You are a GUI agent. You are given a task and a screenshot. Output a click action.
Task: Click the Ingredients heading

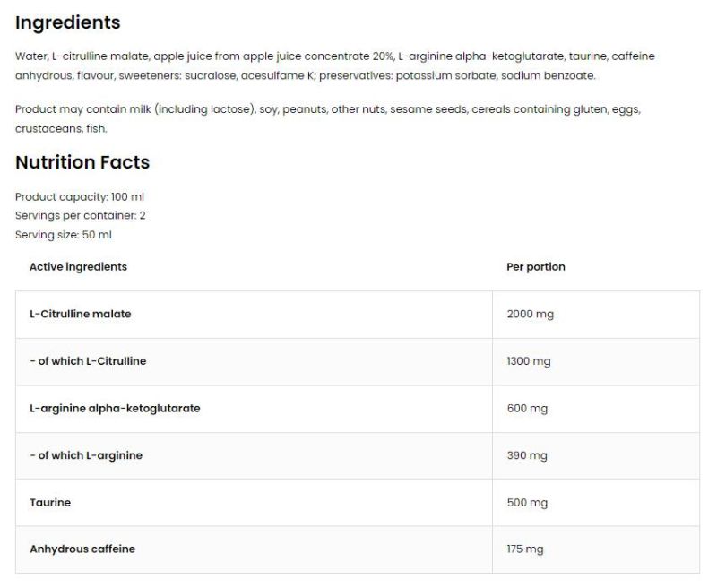click(68, 22)
